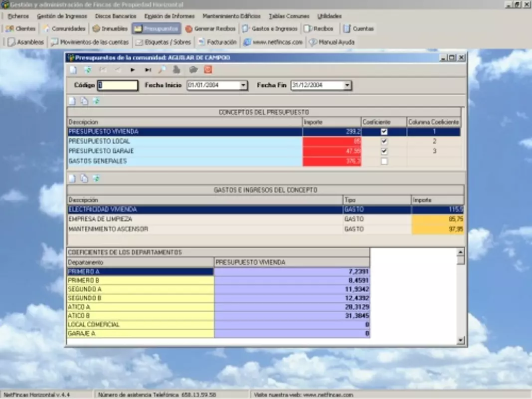Image resolution: width=532 pixels, height=399 pixels.
Task: Click scrollbar up arrow in coefficients panel
Action: tap(460, 252)
